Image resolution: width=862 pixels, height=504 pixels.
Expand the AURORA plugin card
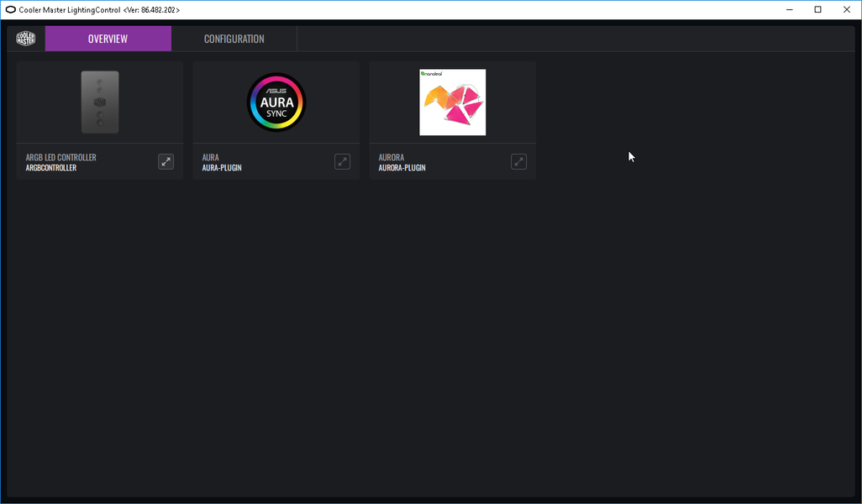(x=519, y=161)
